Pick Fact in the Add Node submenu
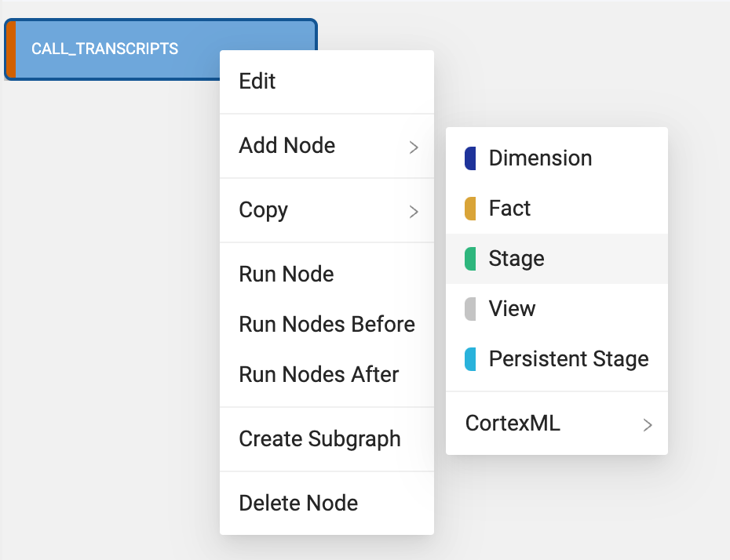 tap(510, 209)
